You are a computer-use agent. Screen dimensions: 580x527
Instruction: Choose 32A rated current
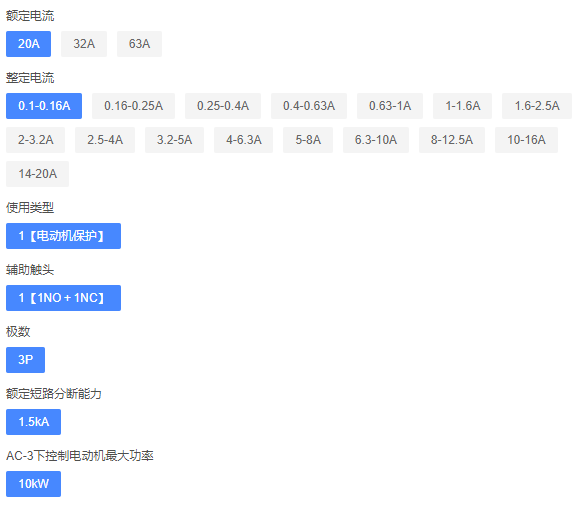pos(84,44)
